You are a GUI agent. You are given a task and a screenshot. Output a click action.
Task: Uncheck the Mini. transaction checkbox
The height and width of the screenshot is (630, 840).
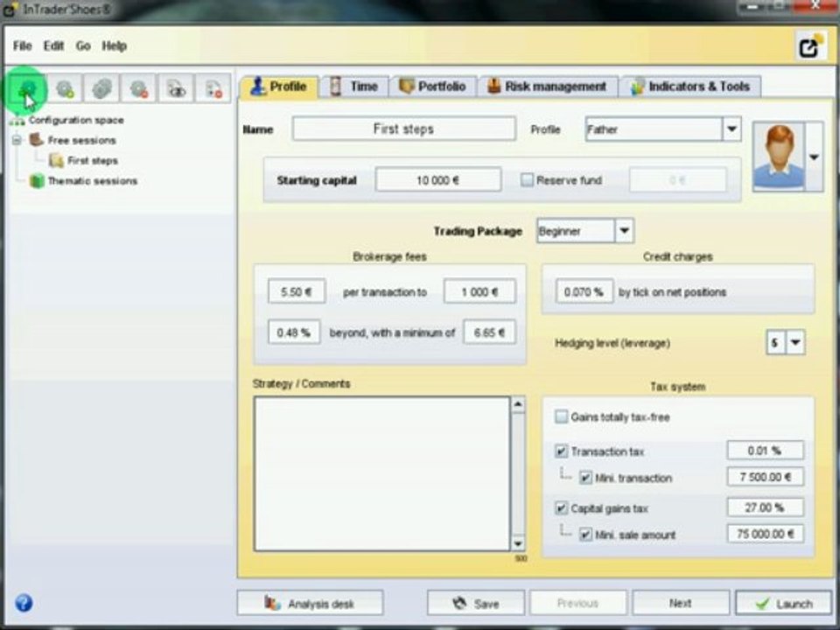point(585,478)
